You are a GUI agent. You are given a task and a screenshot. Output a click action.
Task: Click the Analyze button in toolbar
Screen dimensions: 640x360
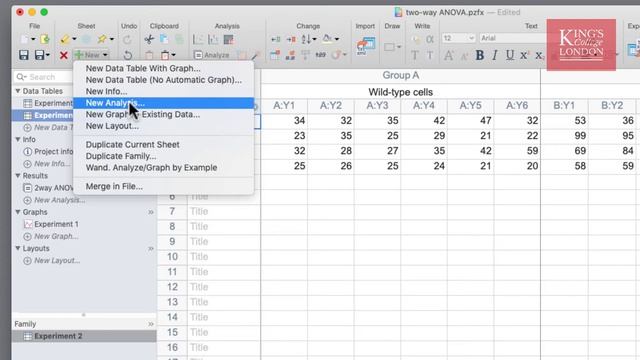[212, 55]
